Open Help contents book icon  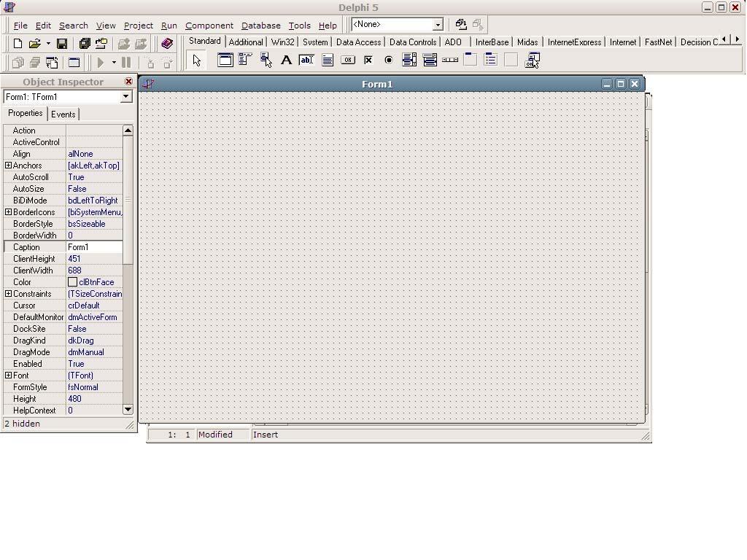167,44
